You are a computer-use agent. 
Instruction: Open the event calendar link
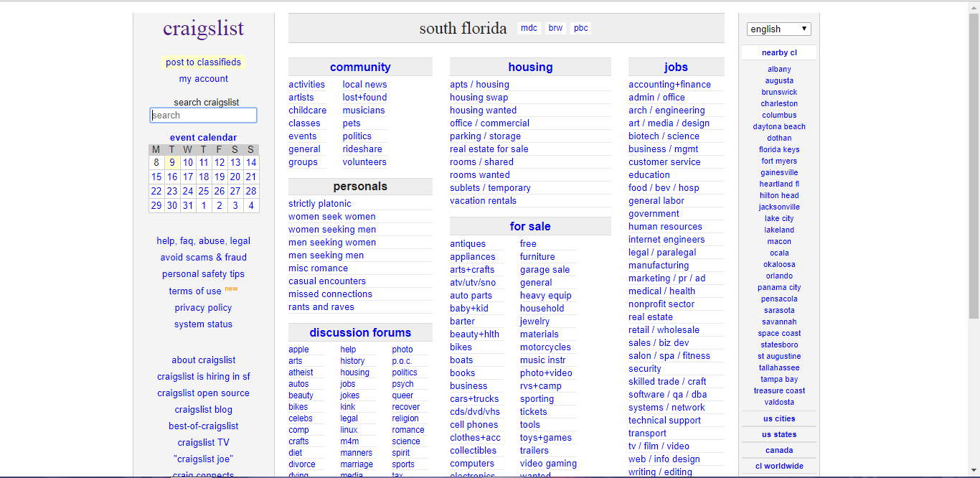coord(203,137)
